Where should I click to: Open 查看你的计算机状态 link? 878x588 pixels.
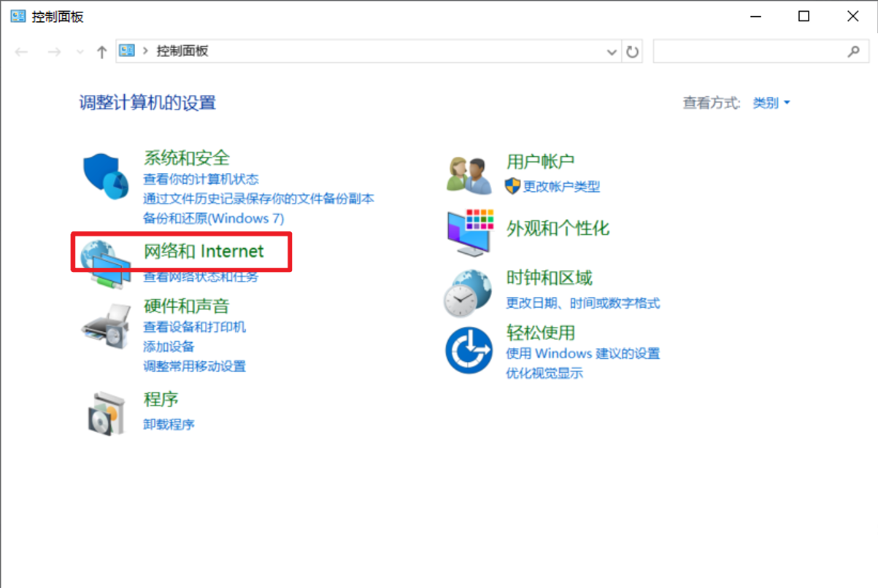[x=201, y=179]
